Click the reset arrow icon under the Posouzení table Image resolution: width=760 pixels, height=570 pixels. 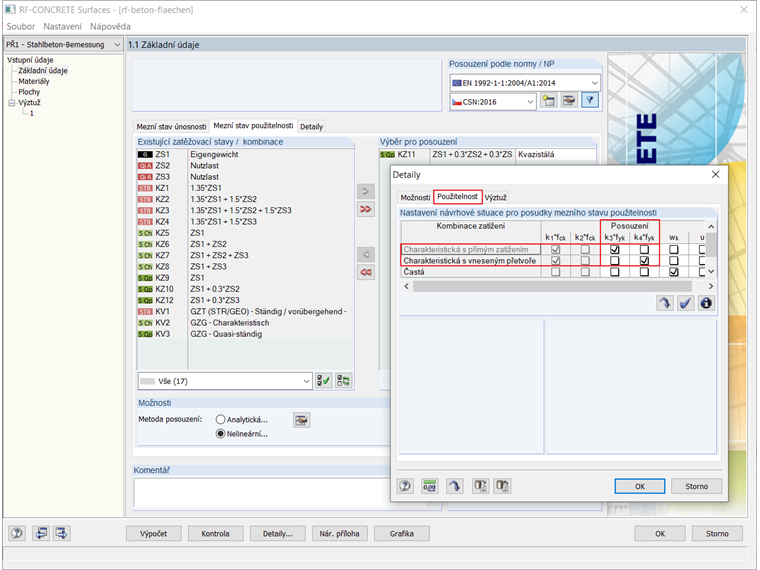(x=665, y=303)
